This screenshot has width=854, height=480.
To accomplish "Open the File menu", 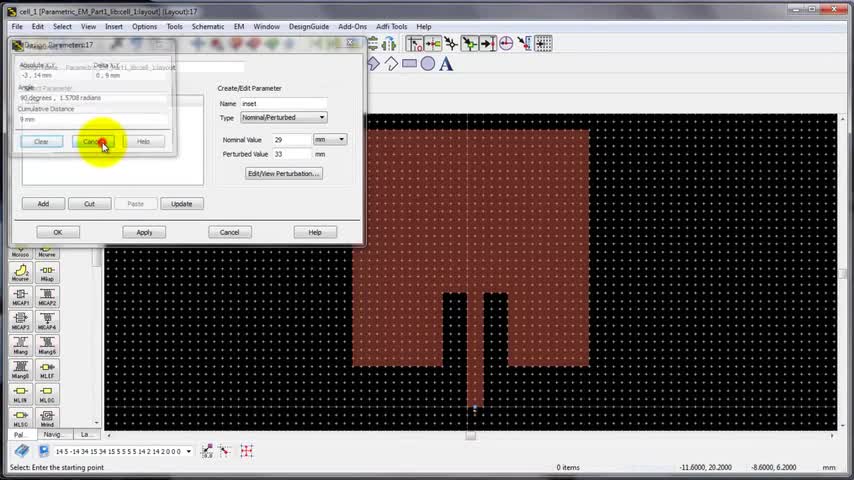I will (x=17, y=26).
